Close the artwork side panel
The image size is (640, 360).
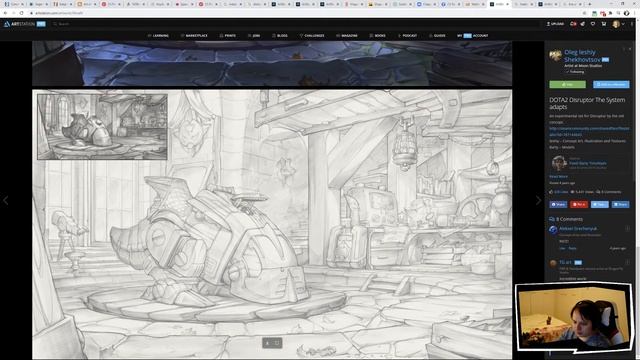(630, 49)
